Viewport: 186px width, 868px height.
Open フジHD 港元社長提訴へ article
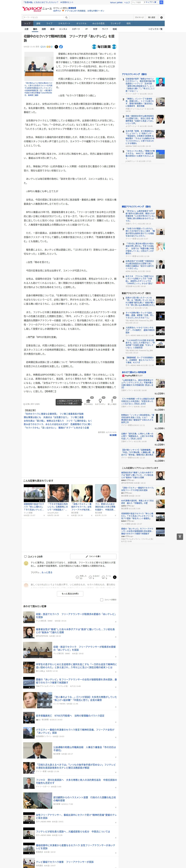coord(70,783)
